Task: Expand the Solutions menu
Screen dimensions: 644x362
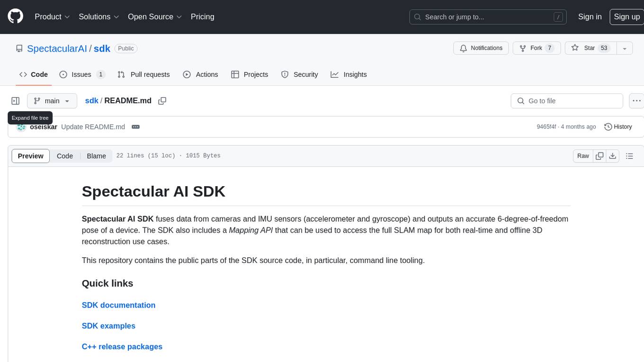Action: (99, 17)
